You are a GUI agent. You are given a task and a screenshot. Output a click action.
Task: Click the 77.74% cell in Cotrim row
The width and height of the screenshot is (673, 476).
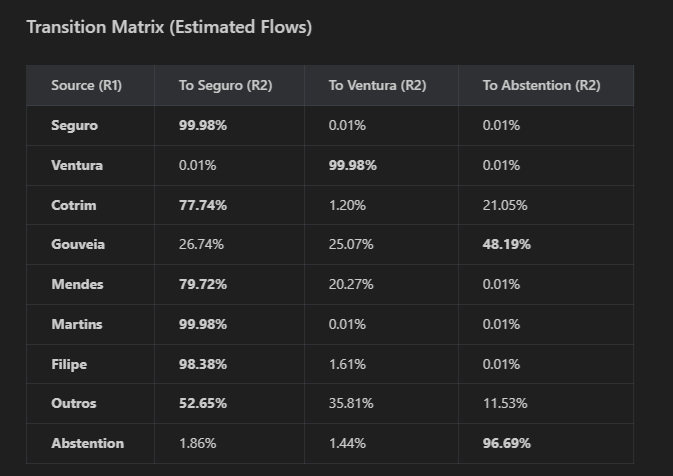(203, 205)
